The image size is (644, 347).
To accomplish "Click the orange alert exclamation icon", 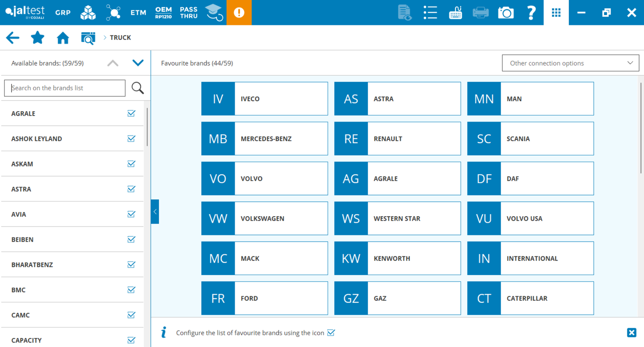I will 239,12.
